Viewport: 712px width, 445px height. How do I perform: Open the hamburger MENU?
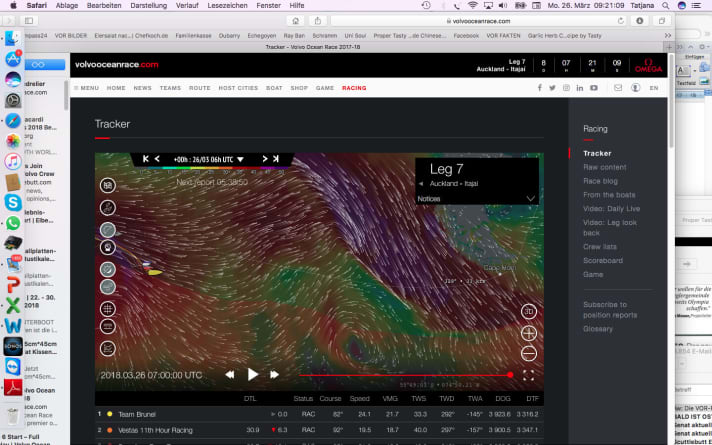(86, 88)
